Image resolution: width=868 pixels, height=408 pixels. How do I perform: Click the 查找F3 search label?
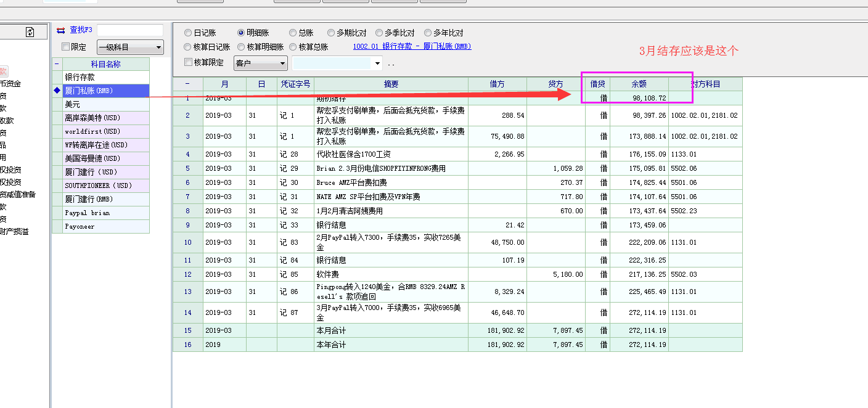(81, 30)
